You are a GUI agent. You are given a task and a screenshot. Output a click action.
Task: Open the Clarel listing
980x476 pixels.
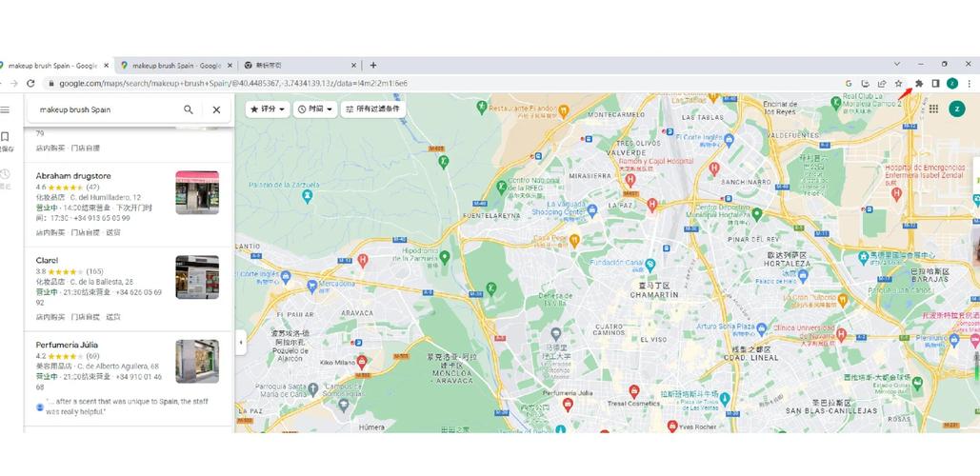[x=129, y=288]
